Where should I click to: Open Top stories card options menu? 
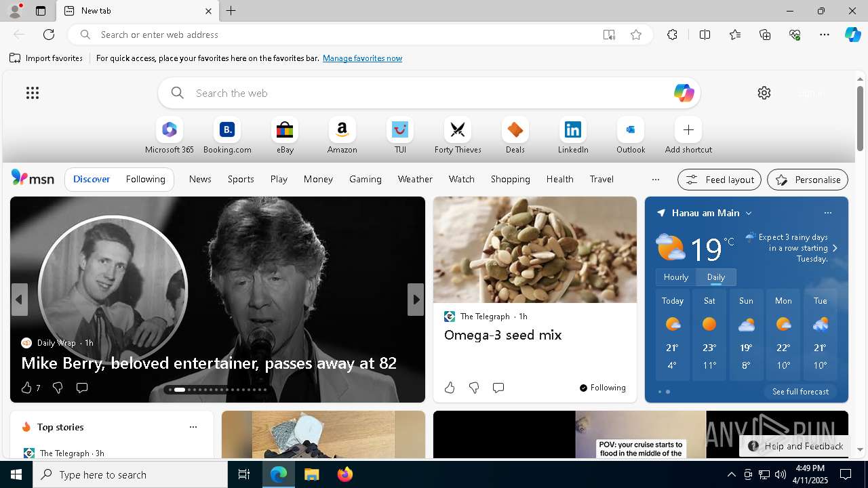coord(193,427)
